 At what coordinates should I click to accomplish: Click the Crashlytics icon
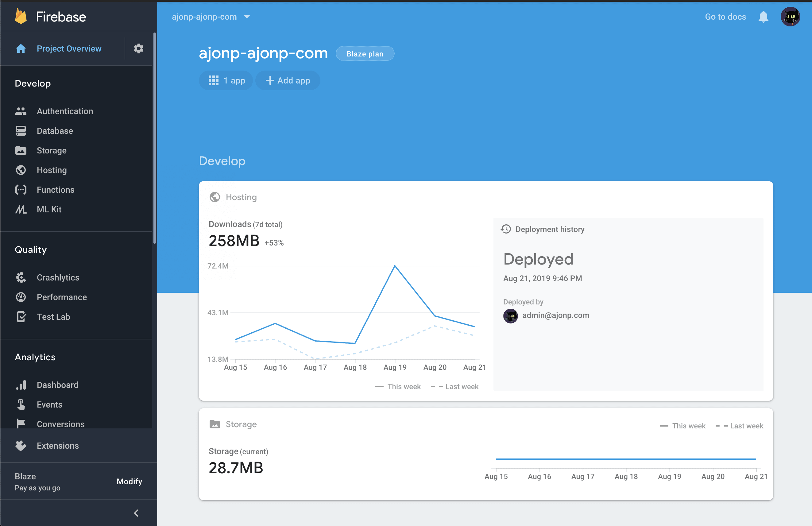click(x=21, y=277)
